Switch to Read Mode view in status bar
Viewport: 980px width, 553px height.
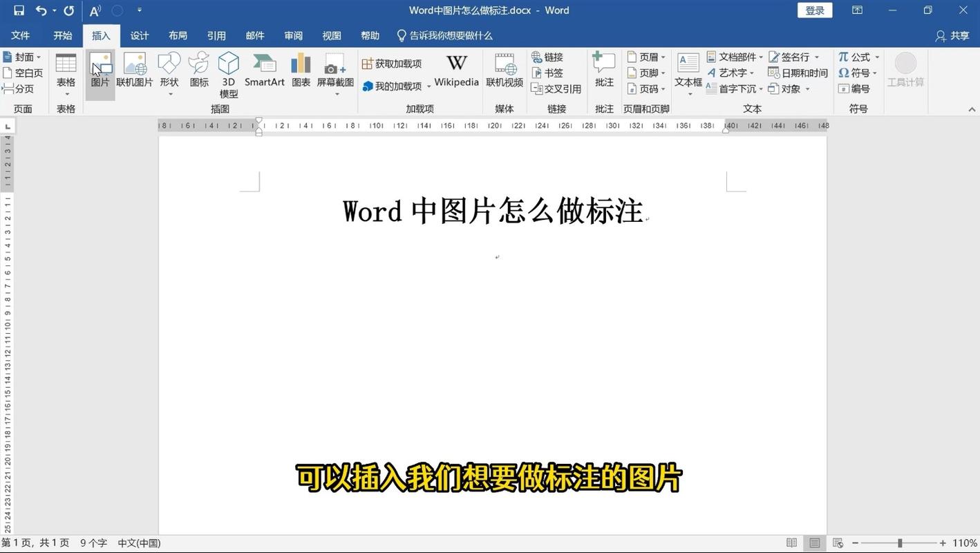792,543
